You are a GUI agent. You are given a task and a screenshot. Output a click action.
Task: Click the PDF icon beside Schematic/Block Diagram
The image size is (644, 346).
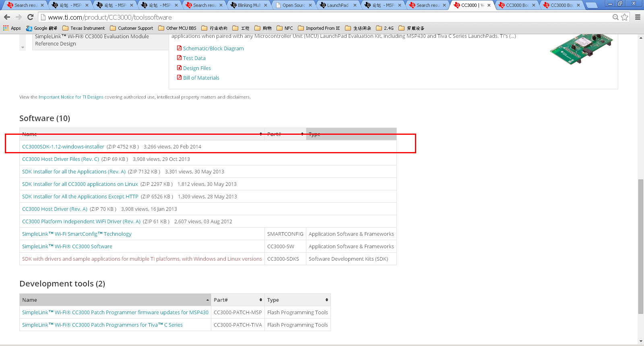point(180,48)
